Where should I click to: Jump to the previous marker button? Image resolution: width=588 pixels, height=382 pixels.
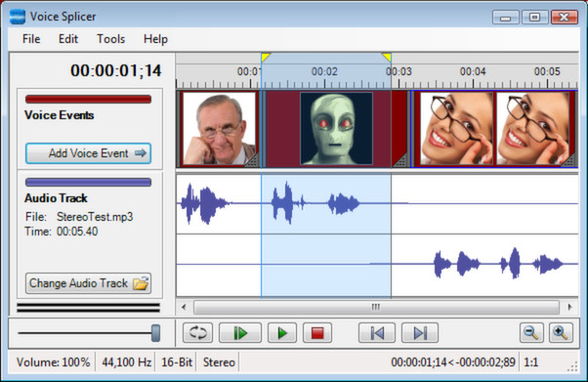tap(377, 332)
